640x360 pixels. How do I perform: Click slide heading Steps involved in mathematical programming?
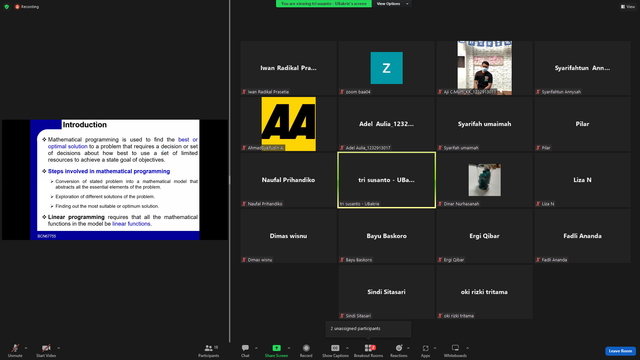(x=109, y=171)
